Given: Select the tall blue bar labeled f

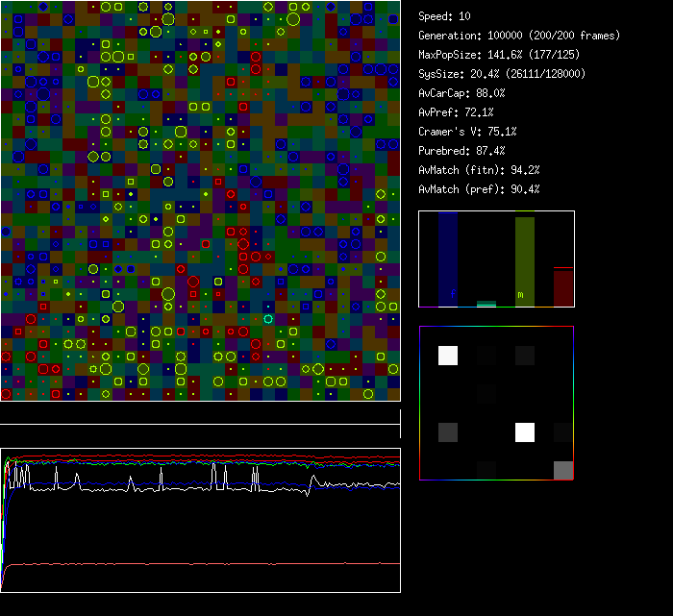Looking at the screenshot, I should pyautogui.click(x=448, y=260).
